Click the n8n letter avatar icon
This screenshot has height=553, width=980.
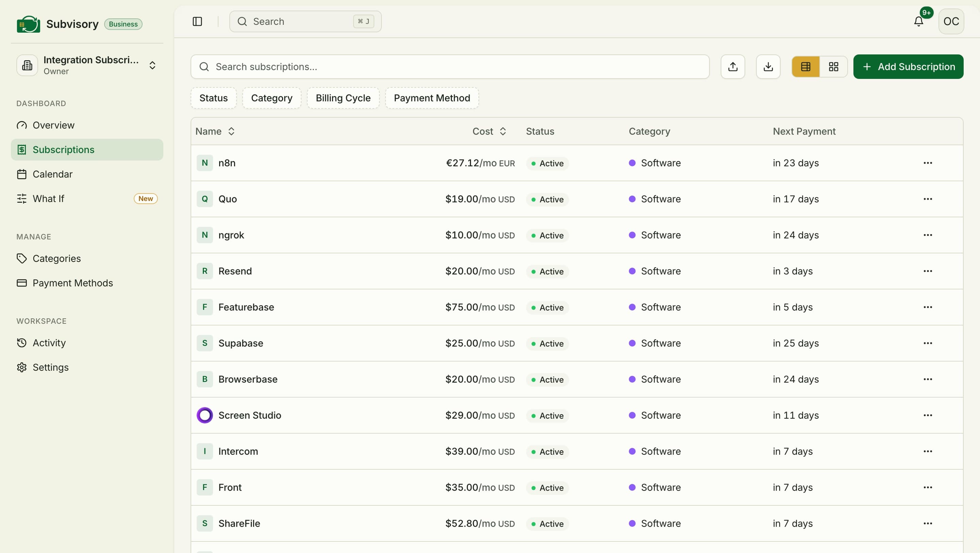pos(205,163)
